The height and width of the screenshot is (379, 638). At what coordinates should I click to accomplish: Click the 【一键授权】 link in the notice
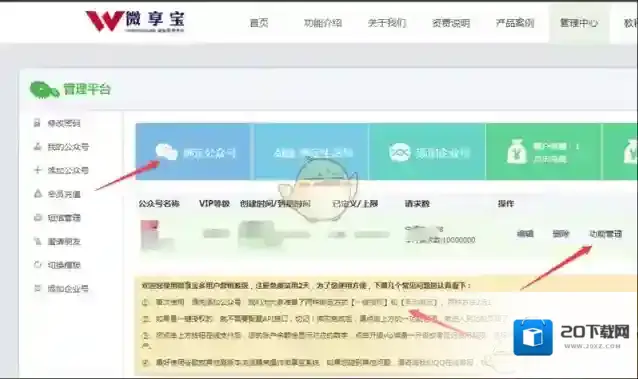click(369, 302)
